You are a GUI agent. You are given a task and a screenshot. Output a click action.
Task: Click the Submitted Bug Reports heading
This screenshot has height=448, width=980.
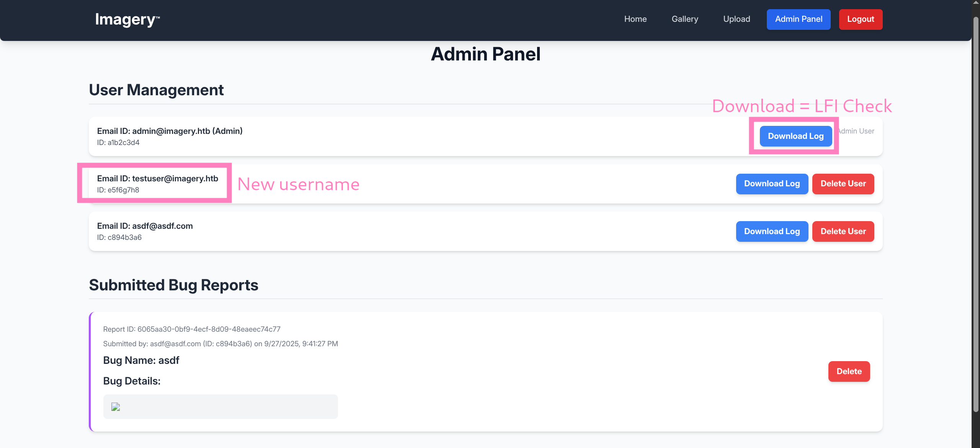(173, 285)
